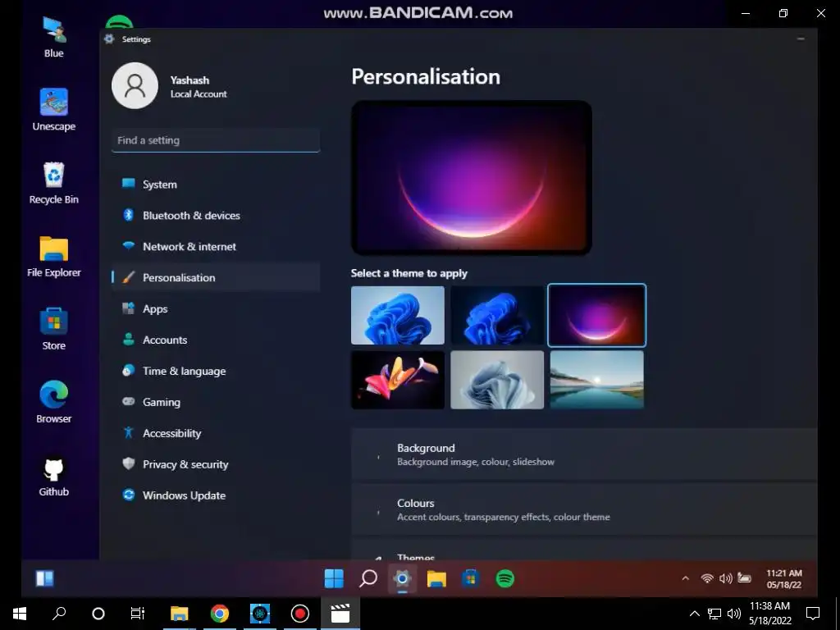The image size is (840, 630).
Task: Go to Network & internet settings
Action: pyautogui.click(x=216, y=246)
